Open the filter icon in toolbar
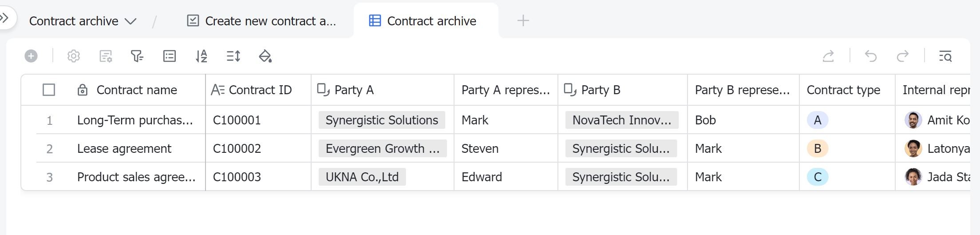The height and width of the screenshot is (235, 980). tap(137, 56)
